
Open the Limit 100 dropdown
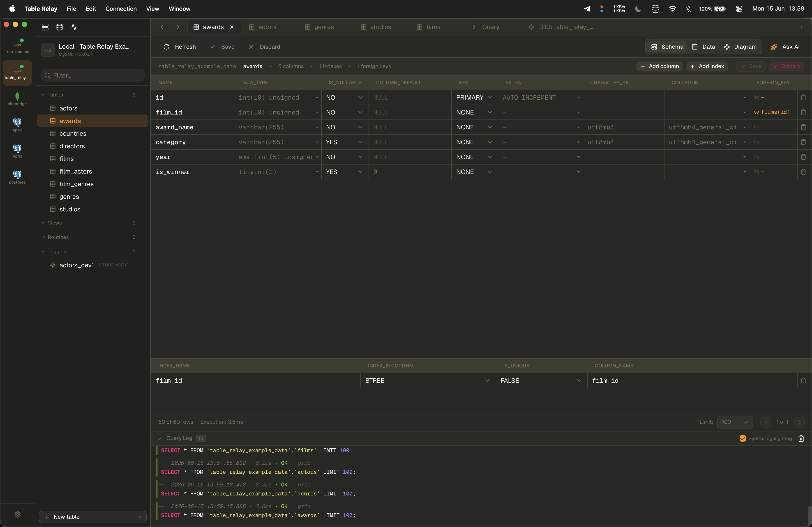[735, 422]
